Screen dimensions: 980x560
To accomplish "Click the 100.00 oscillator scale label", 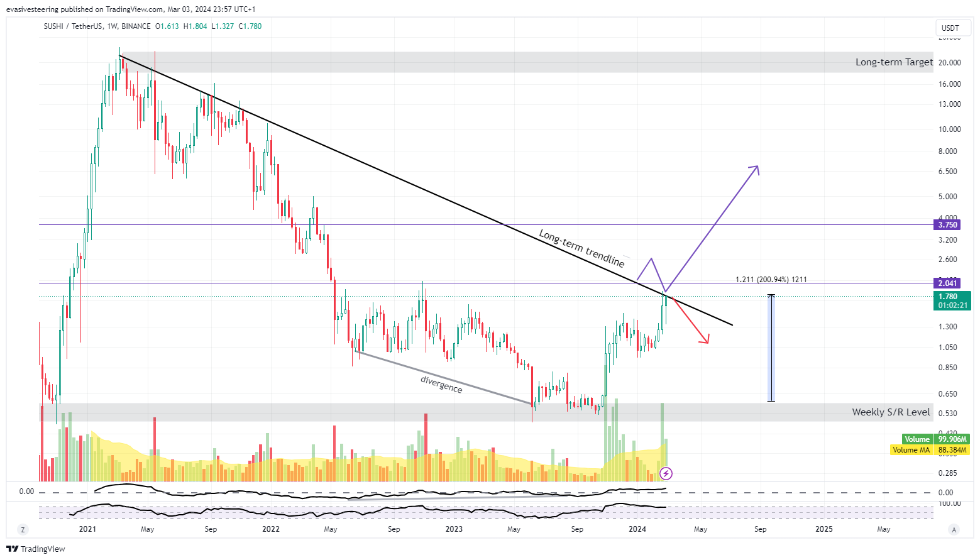I will tap(949, 503).
